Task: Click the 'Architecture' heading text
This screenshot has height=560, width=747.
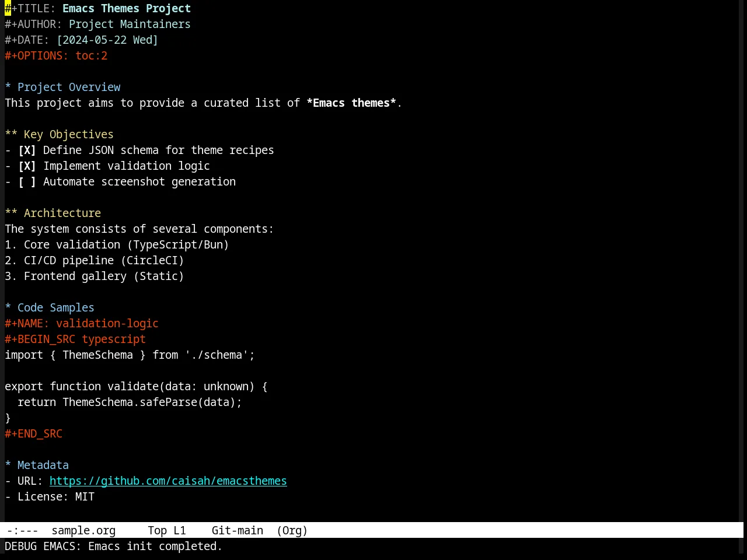Action: click(62, 213)
